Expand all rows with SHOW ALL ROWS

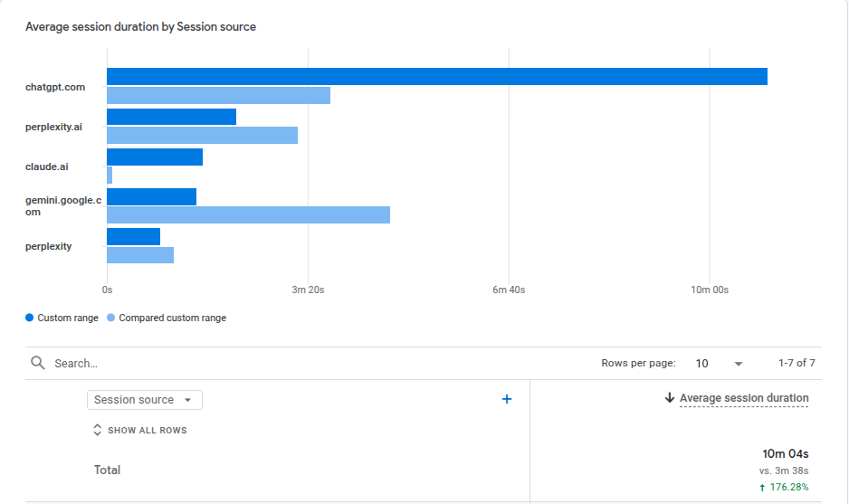pyautogui.click(x=147, y=431)
